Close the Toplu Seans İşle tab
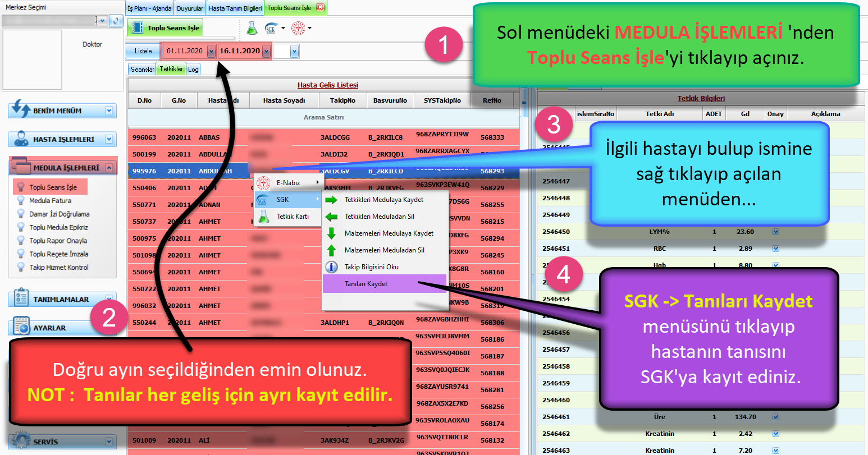Viewport: 868px width, 455px height. point(320,7)
